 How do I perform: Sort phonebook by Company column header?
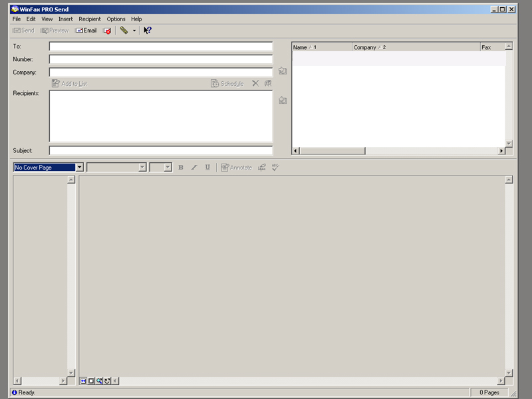416,47
